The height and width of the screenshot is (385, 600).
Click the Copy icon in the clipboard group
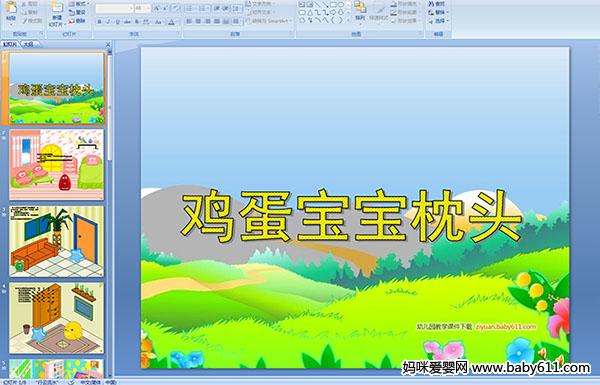(x=24, y=12)
